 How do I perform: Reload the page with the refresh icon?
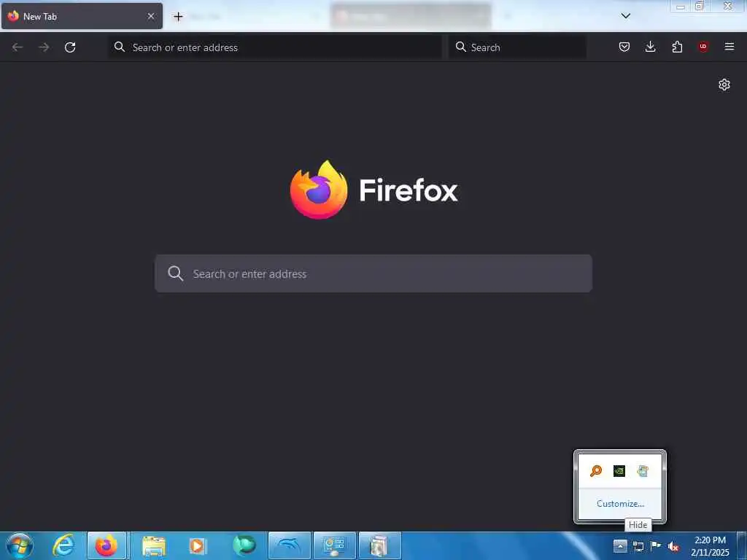point(70,47)
